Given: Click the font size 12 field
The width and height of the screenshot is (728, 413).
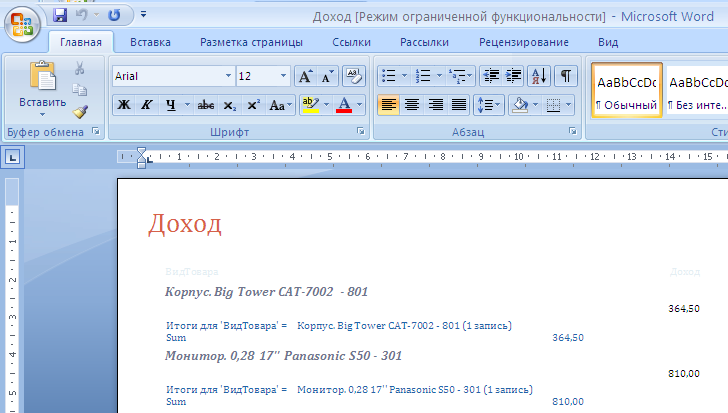Looking at the screenshot, I should point(257,76).
